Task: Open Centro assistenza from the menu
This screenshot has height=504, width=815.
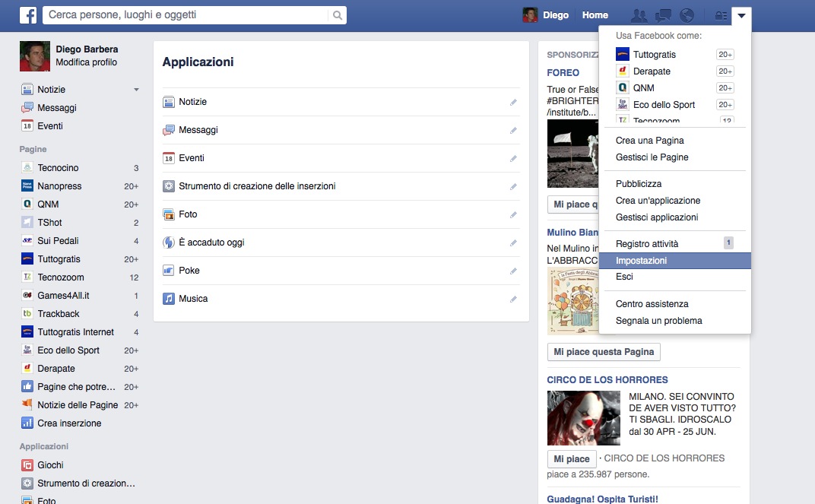Action: point(652,304)
